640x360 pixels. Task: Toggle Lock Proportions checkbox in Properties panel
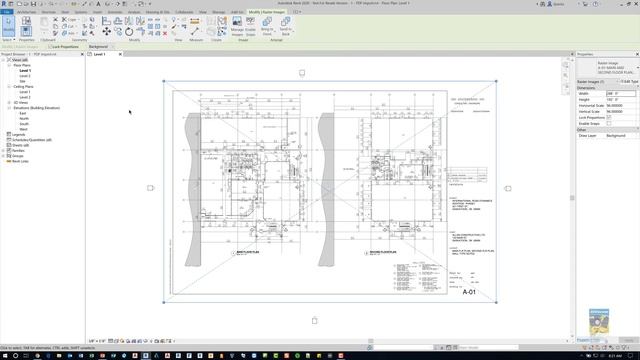tap(609, 117)
